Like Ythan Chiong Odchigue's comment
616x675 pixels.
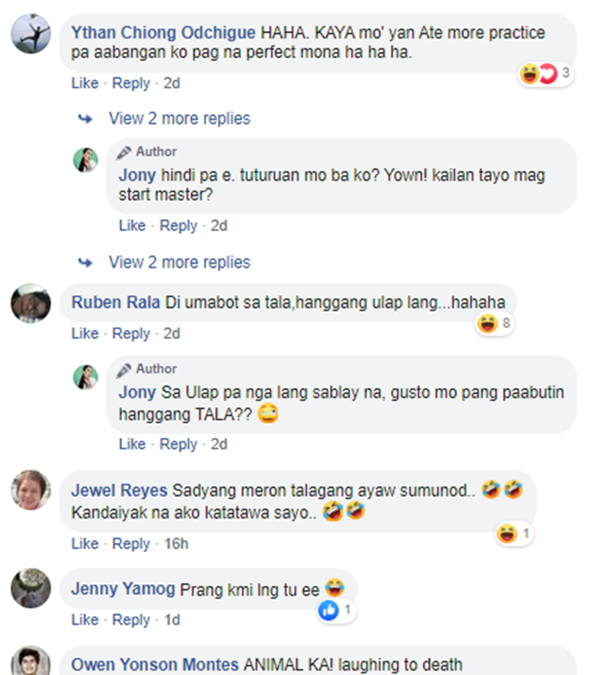click(x=85, y=83)
